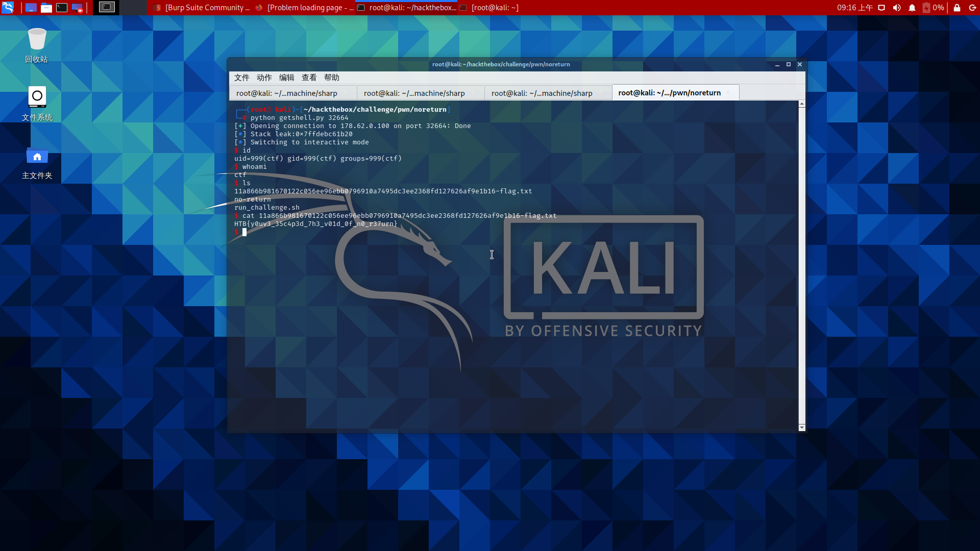980x551 pixels.
Task: Click the show desktop launcher icon
Action: point(31,8)
